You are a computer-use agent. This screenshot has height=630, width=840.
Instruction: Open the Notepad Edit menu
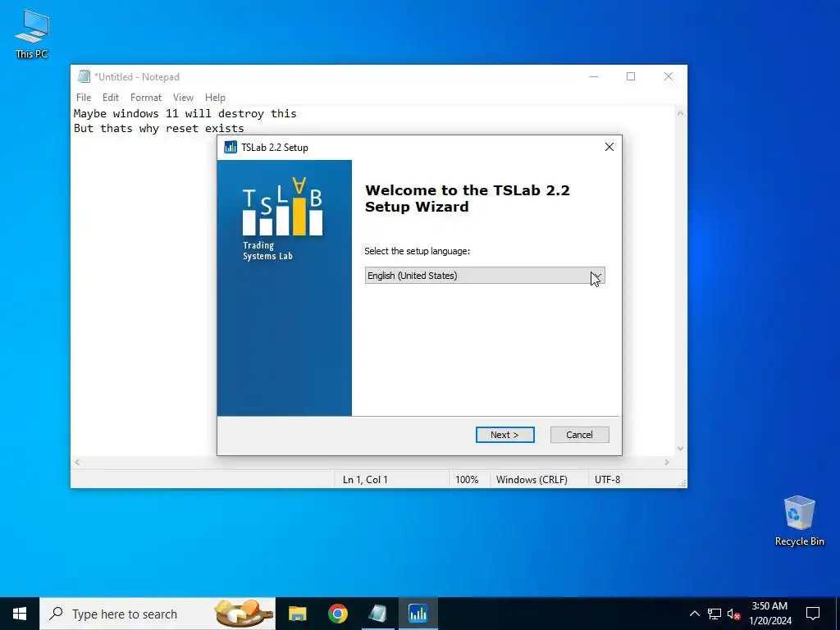(111, 98)
